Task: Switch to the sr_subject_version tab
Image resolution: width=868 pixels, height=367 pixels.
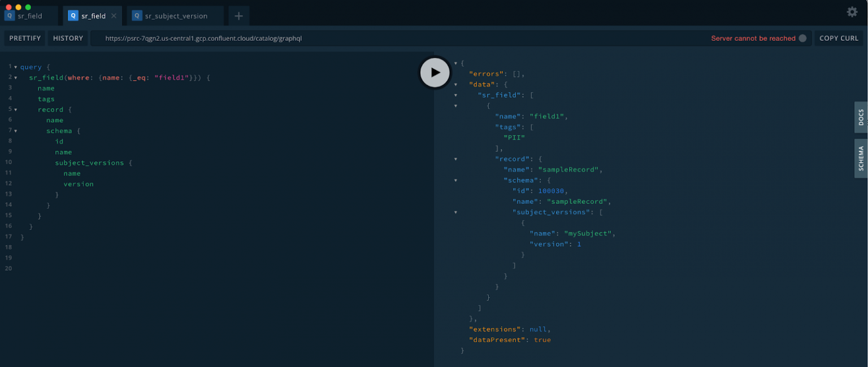Action: coord(176,16)
